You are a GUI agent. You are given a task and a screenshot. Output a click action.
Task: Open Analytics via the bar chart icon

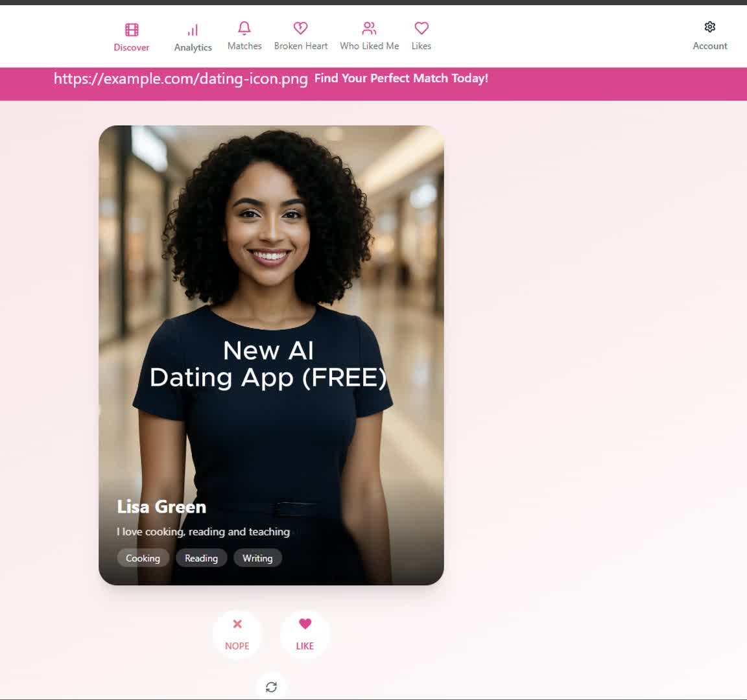193,30
